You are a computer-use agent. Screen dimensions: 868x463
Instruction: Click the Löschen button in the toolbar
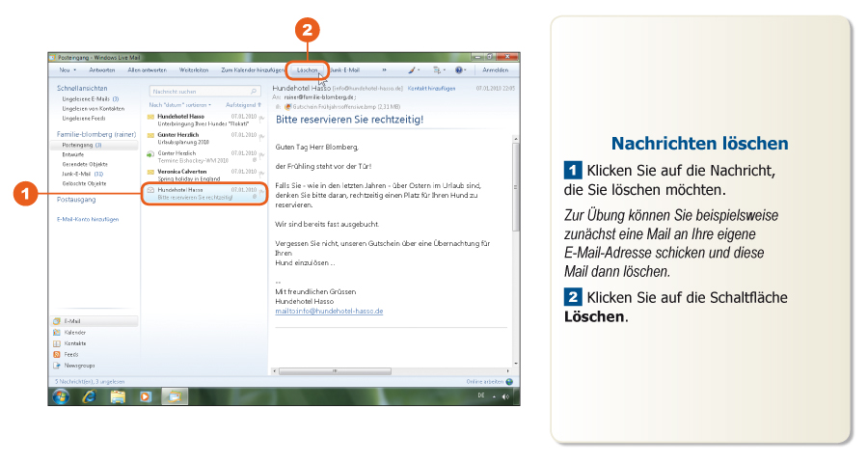pyautogui.click(x=308, y=70)
